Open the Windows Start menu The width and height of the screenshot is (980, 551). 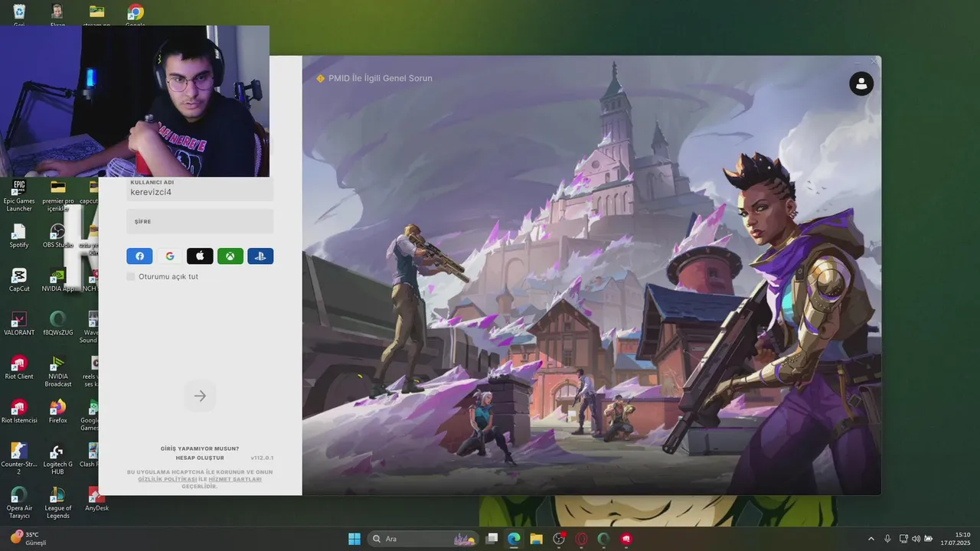[x=354, y=539]
